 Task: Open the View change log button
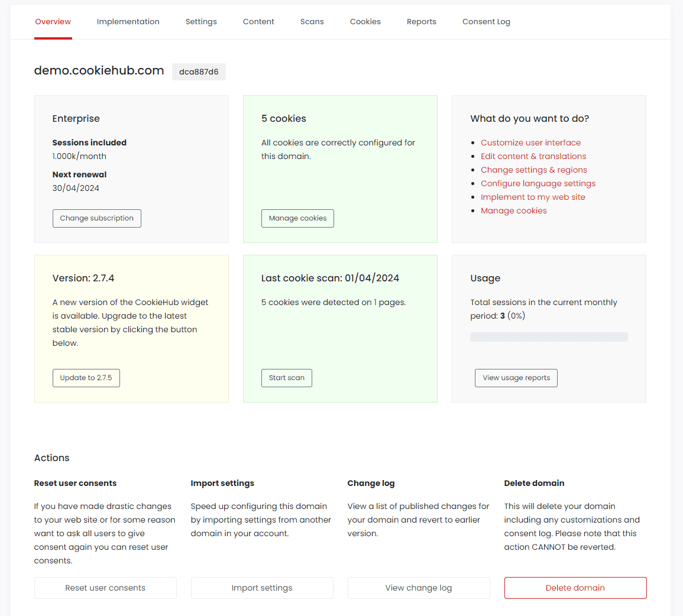[x=418, y=588]
